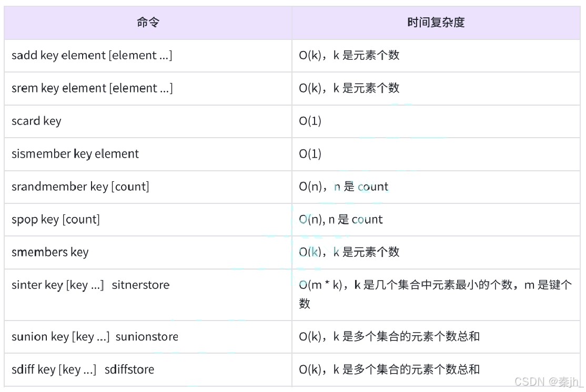Click the sunionstore command text
Screen dimensions: 586x392
point(147,337)
